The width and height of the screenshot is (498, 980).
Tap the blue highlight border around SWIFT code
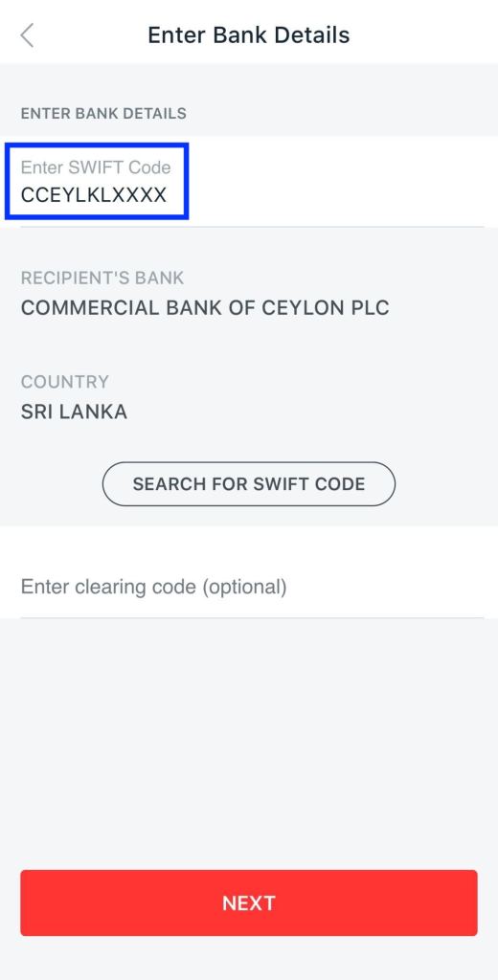(97, 145)
